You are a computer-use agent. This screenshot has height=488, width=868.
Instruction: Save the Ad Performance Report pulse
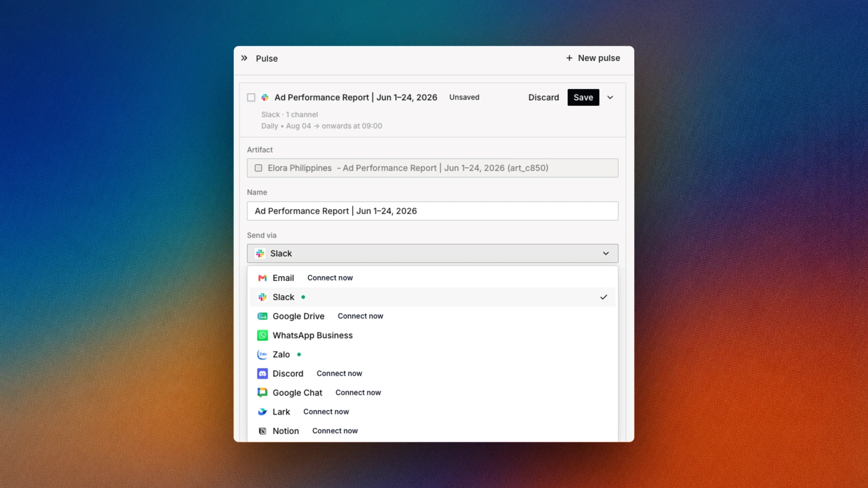click(583, 98)
